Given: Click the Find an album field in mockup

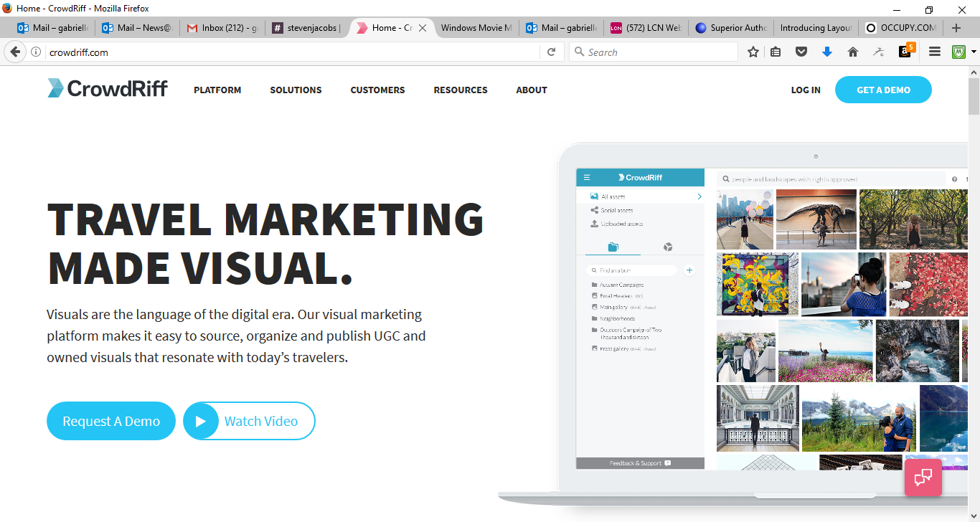Looking at the screenshot, I should tap(631, 270).
